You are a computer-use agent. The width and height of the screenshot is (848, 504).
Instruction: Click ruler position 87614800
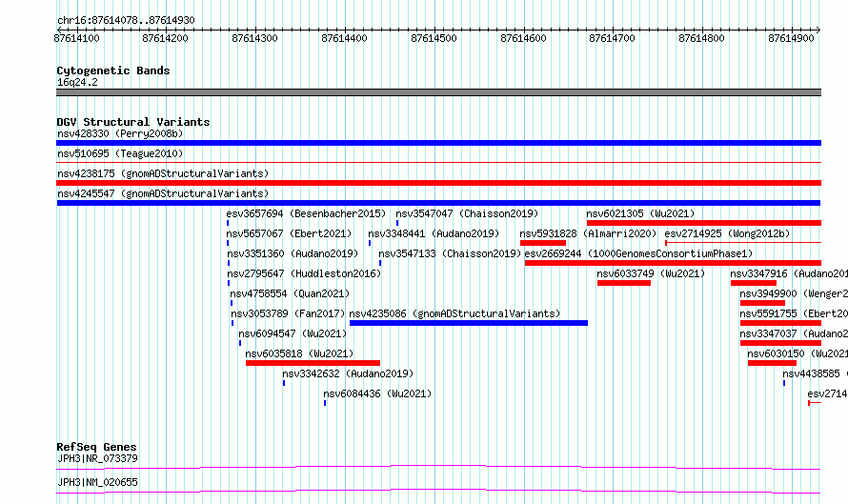coord(701,38)
